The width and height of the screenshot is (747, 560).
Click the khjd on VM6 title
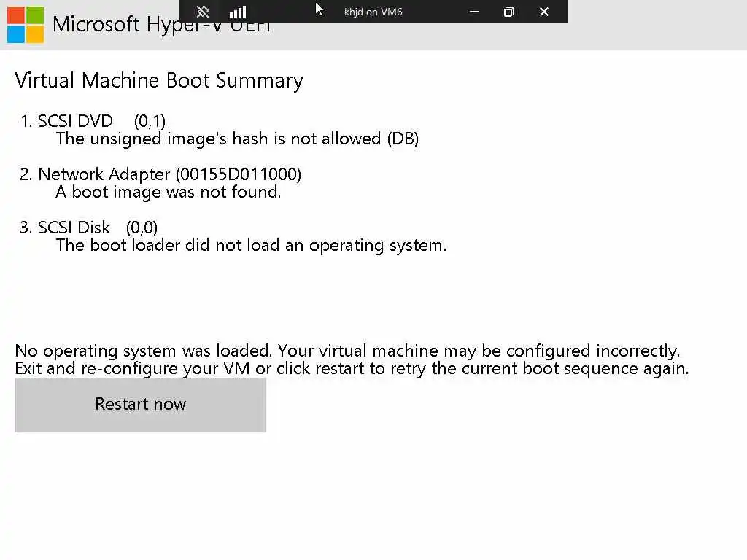click(x=373, y=12)
